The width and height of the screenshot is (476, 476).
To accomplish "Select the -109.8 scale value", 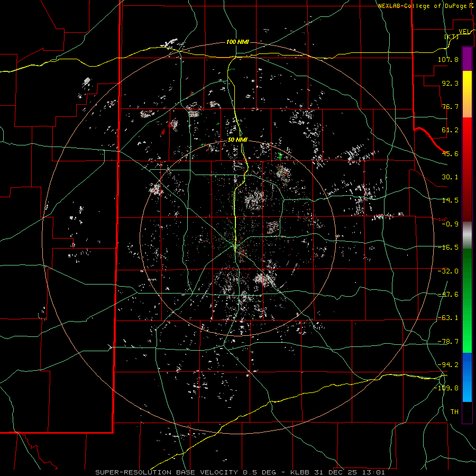I will pyautogui.click(x=446, y=388).
